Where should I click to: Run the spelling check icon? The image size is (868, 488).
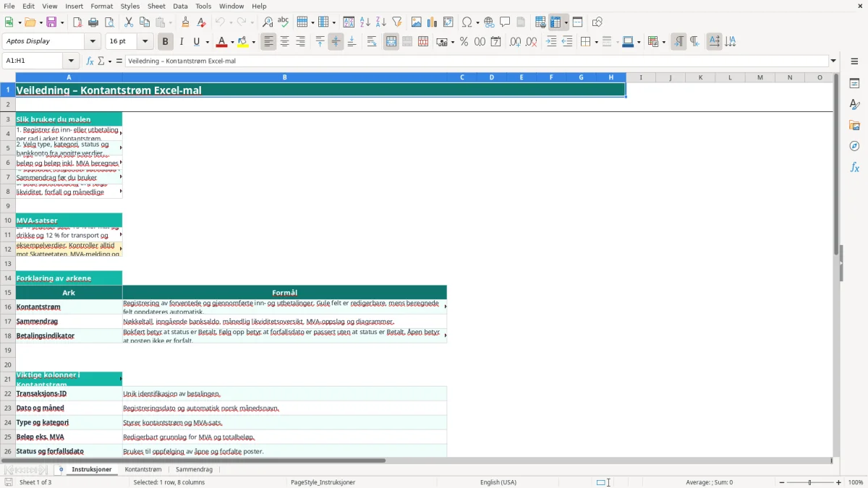pyautogui.click(x=284, y=22)
